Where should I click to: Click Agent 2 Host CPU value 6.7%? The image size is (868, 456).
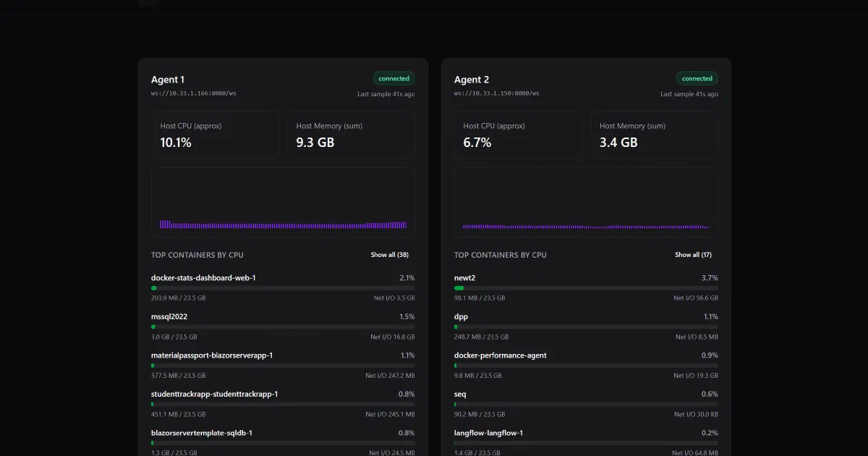point(477,143)
